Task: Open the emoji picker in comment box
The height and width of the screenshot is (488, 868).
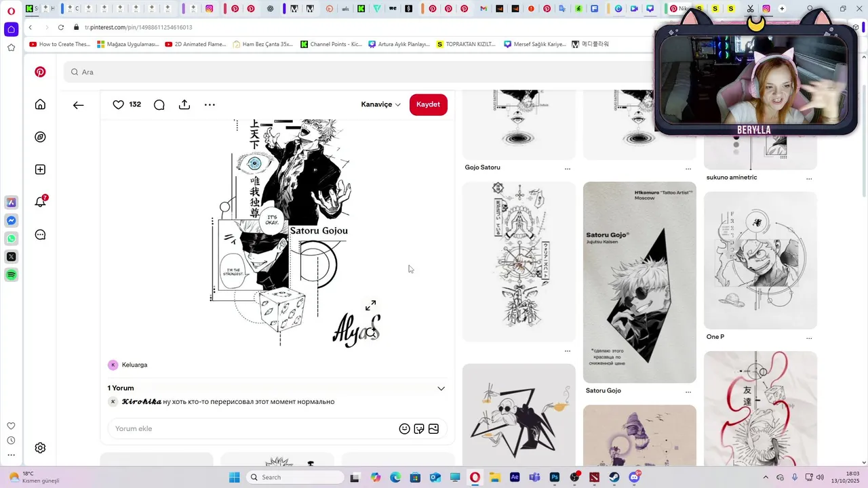Action: (x=404, y=428)
